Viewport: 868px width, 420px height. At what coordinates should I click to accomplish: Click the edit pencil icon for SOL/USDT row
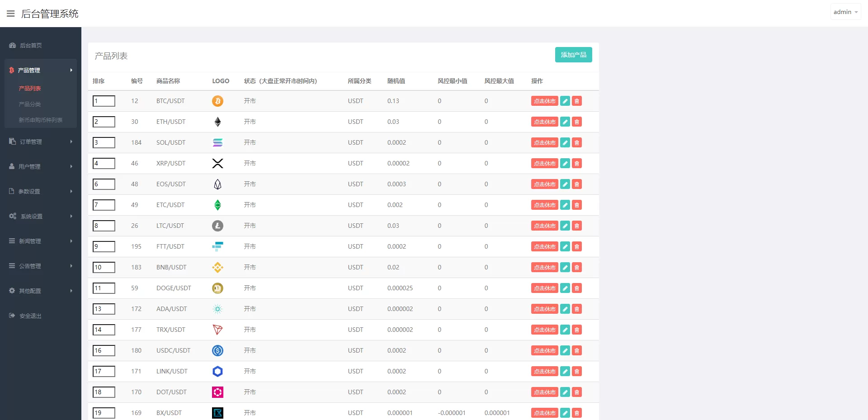tap(565, 143)
